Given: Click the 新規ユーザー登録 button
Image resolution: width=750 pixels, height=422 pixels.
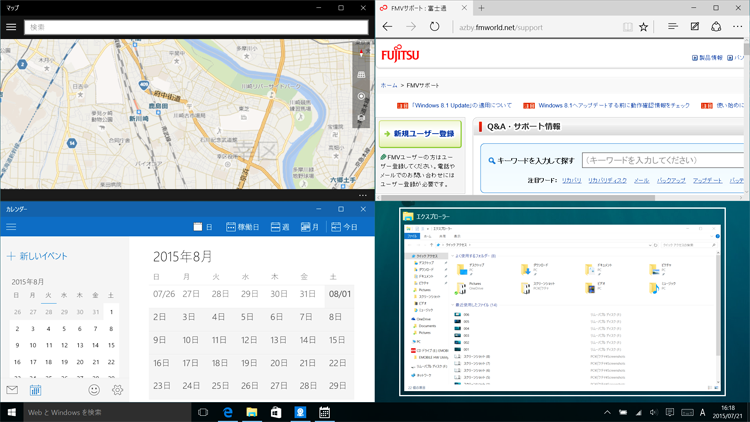Looking at the screenshot, I should click(x=418, y=133).
